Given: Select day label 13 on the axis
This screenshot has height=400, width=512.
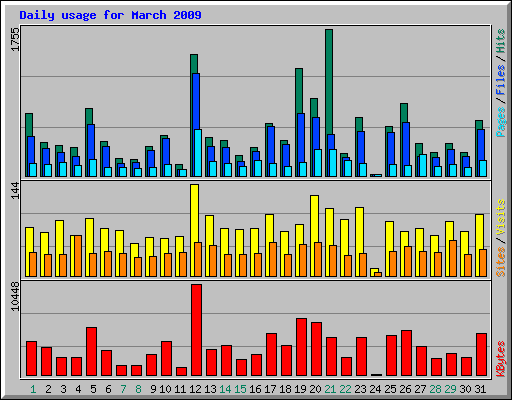Looking at the screenshot, I should [x=210, y=389].
